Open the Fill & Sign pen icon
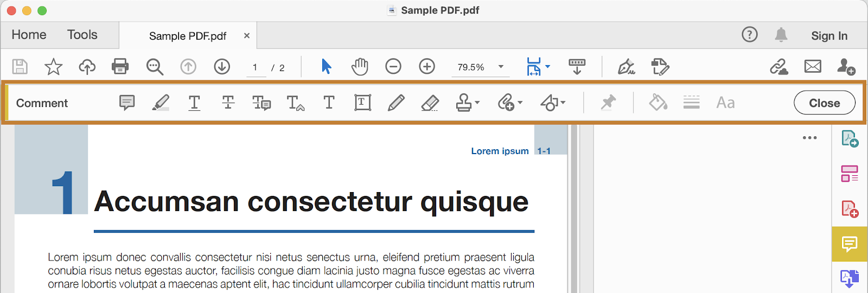Image resolution: width=868 pixels, height=293 pixels. click(627, 67)
